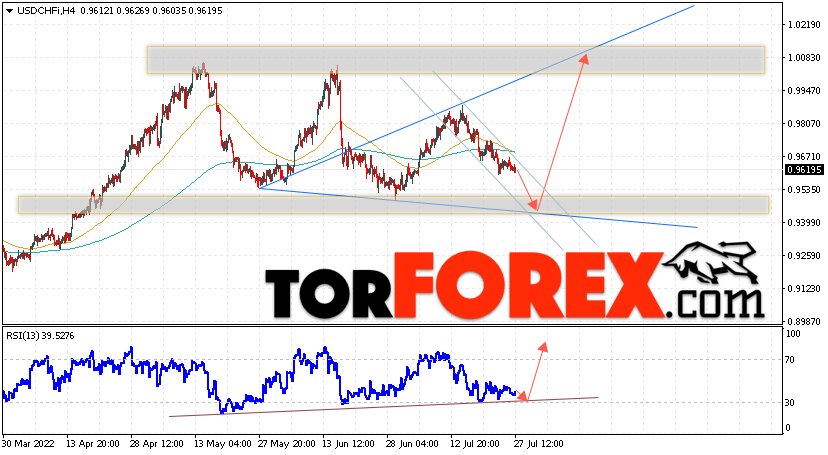Select the OHLC values 0.96121 0.96269 0.96035 0.96195

pyautogui.click(x=151, y=11)
